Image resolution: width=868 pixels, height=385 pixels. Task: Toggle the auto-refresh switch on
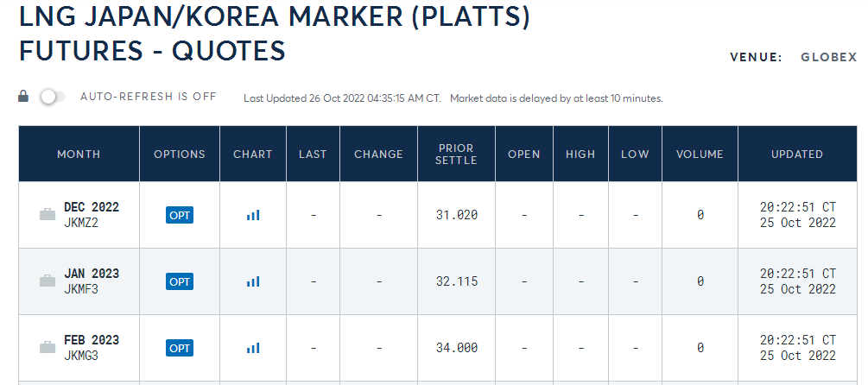point(52,97)
